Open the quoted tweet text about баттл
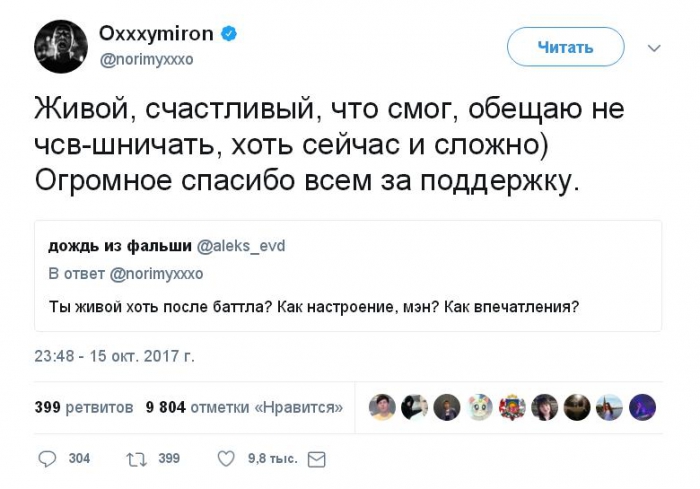The height and width of the screenshot is (489, 700). 313,306
